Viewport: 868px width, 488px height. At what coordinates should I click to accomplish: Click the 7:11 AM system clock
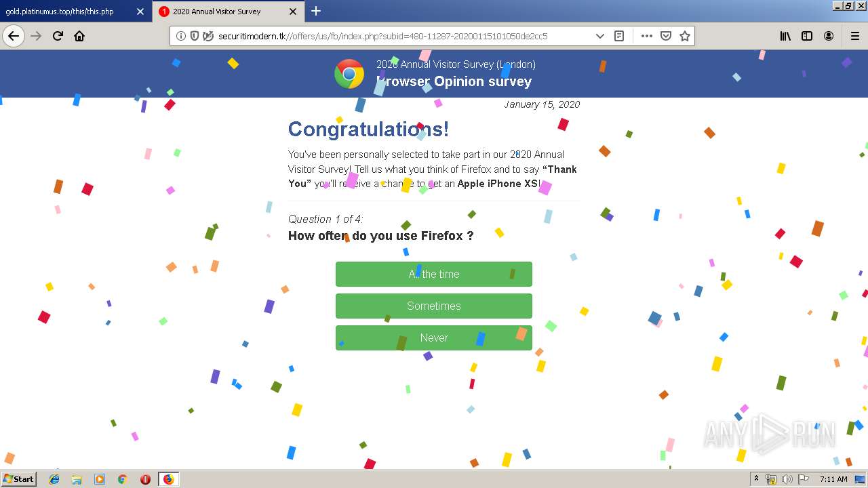pos(833,479)
